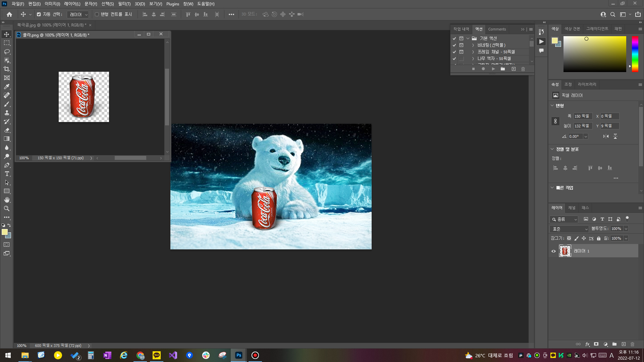Select the Eyedropper tool
The width and height of the screenshot is (644, 362).
7,87
